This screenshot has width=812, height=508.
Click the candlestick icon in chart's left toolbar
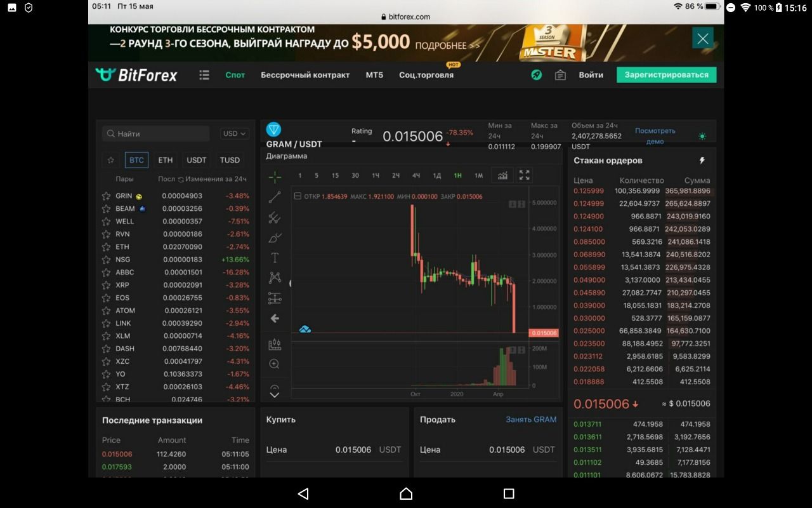click(275, 344)
